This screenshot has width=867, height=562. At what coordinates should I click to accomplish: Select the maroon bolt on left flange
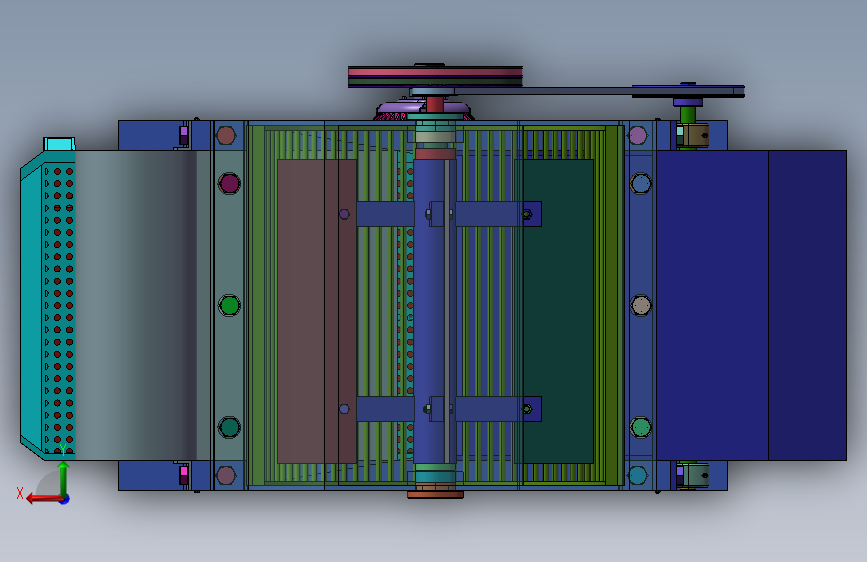tap(229, 184)
